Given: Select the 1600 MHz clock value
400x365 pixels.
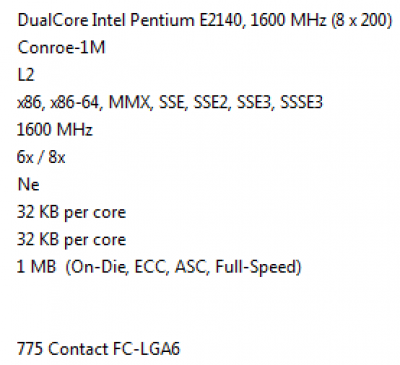Looking at the screenshot, I should 55,130.
